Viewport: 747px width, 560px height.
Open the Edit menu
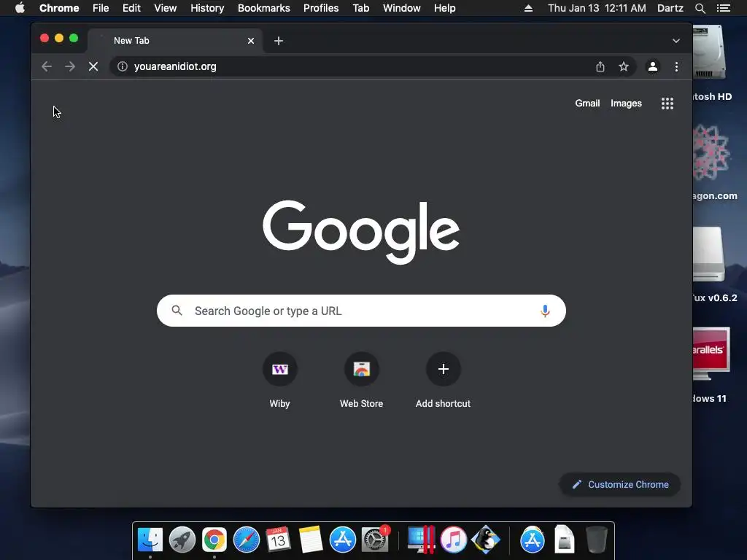pos(131,8)
